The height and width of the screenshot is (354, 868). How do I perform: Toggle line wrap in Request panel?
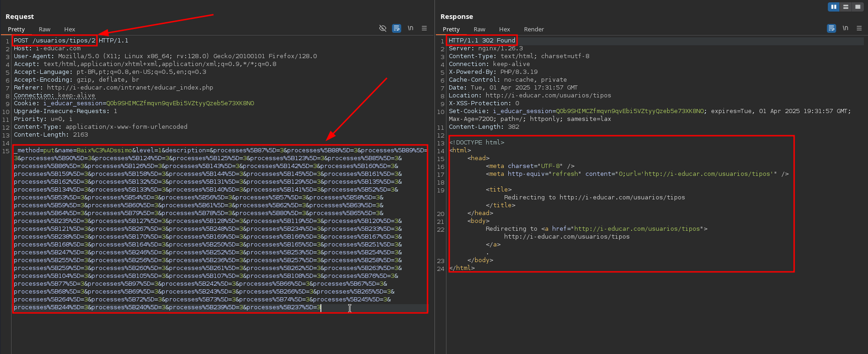tap(397, 28)
